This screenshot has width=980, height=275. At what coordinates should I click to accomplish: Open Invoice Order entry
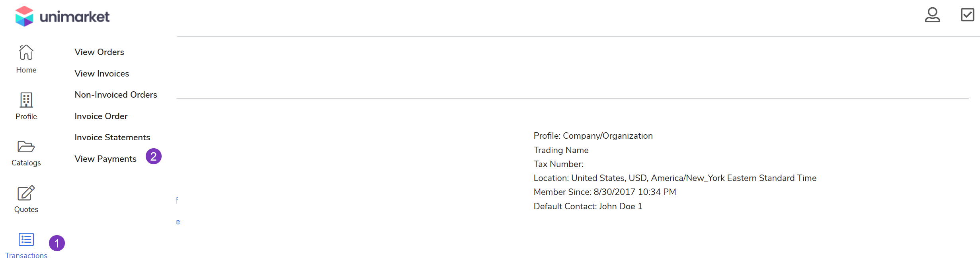pyautogui.click(x=101, y=116)
